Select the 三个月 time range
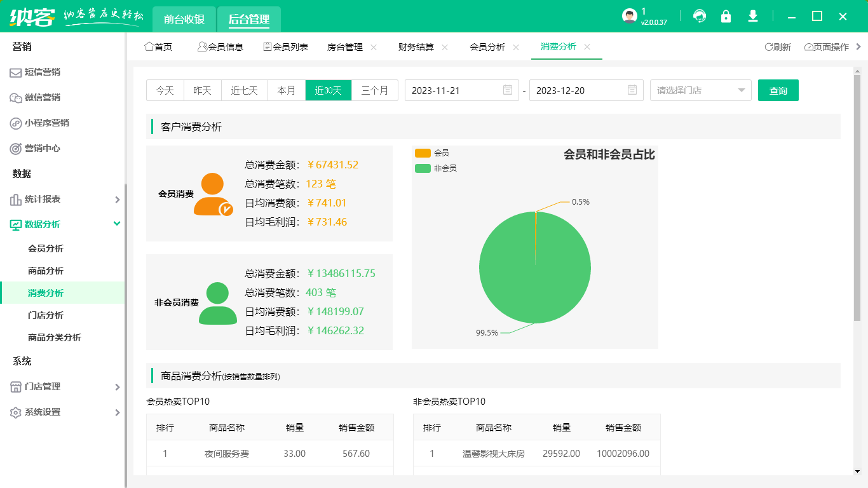 pyautogui.click(x=375, y=90)
